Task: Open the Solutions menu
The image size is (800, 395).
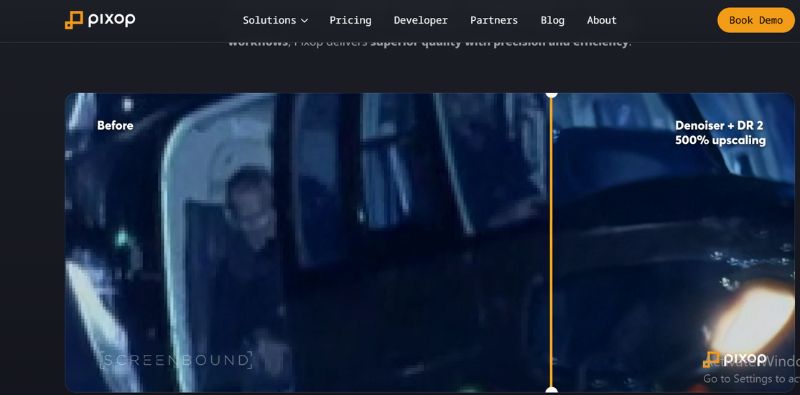Action: 275,20
